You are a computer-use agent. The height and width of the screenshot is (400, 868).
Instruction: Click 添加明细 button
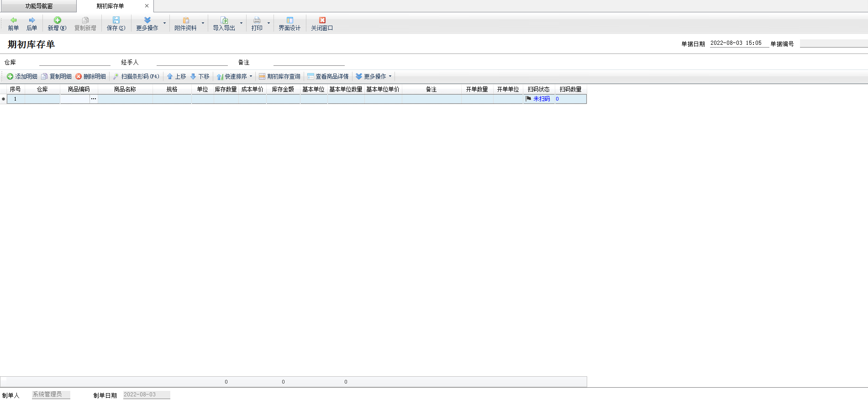point(22,76)
